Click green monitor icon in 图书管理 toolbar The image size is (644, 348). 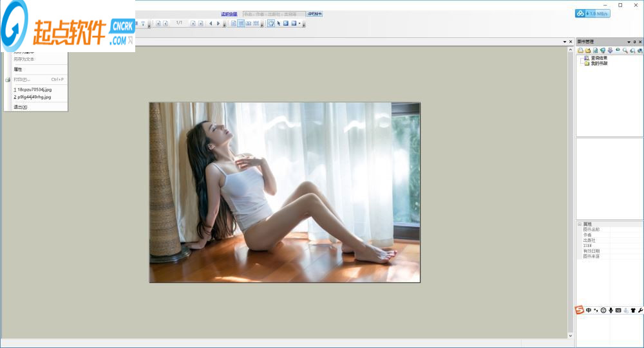pyautogui.click(x=603, y=50)
